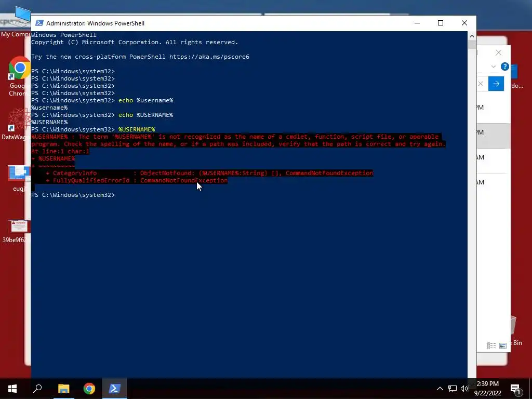Viewport: 532px width, 399px height.
Task: Click the PowerShell scrollbar up arrow
Action: pyautogui.click(x=472, y=35)
